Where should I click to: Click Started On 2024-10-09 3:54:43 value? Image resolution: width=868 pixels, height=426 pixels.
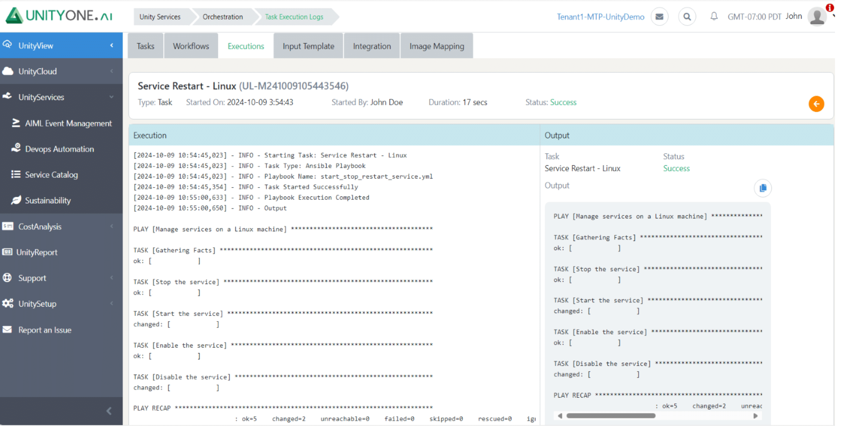tap(260, 102)
